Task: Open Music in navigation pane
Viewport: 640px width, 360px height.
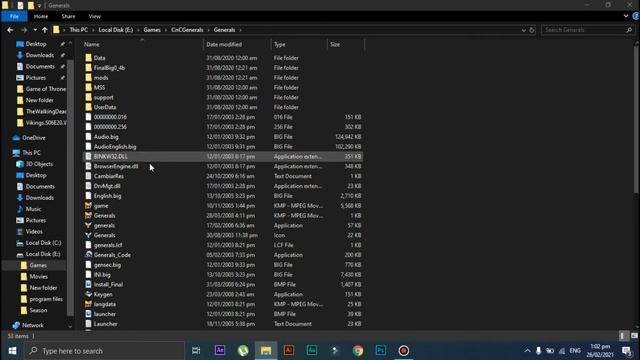Action: coord(33,209)
